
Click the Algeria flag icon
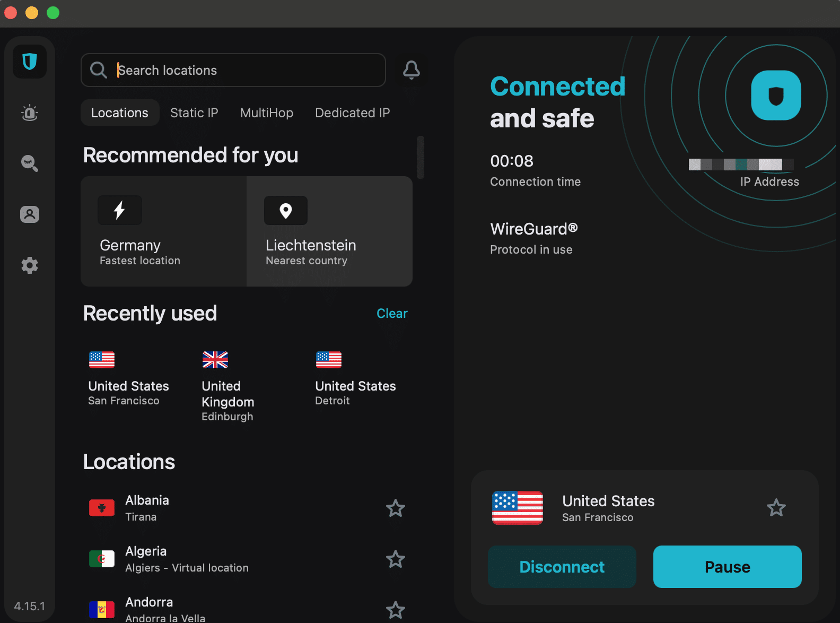(102, 559)
